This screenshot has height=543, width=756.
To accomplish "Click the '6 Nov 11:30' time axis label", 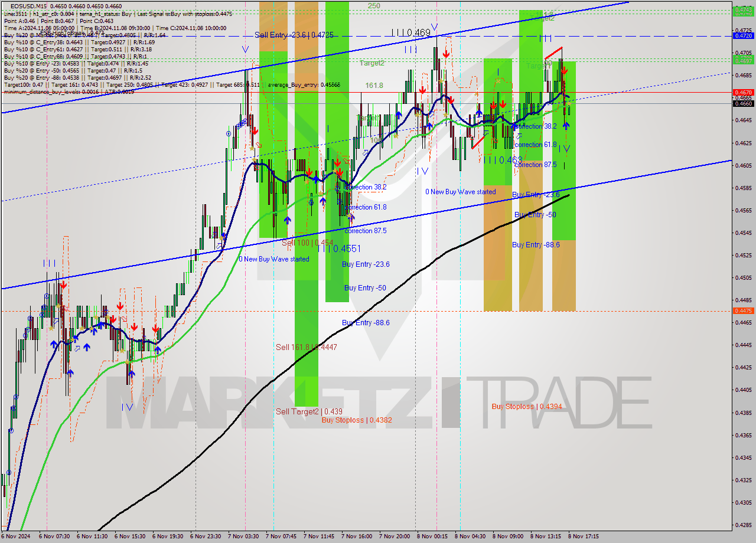I will click(92, 537).
